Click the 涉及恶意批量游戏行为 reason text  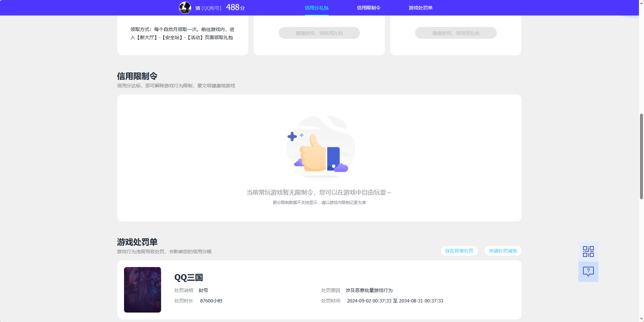369,290
